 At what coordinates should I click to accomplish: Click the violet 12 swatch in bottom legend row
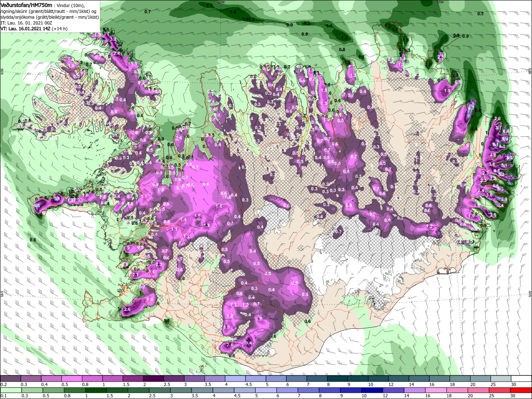coord(393,390)
